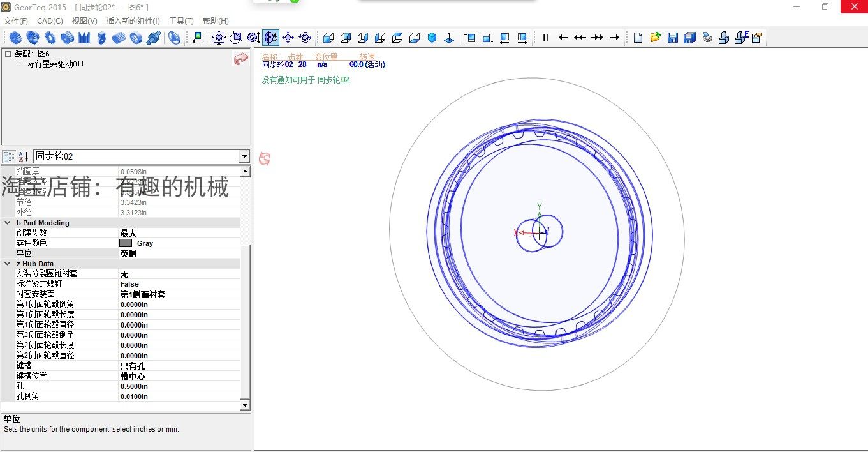Collapse the b Part Modeling section
The image size is (868, 452).
tap(6, 223)
